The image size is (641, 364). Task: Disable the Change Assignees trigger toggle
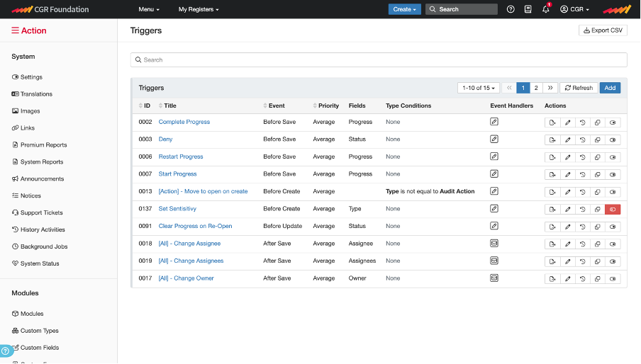pos(613,261)
